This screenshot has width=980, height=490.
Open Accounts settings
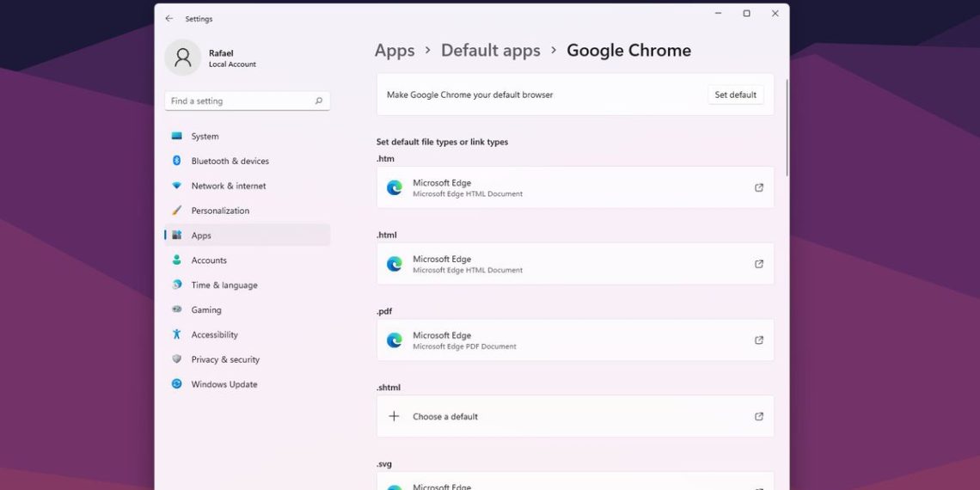(x=247, y=260)
